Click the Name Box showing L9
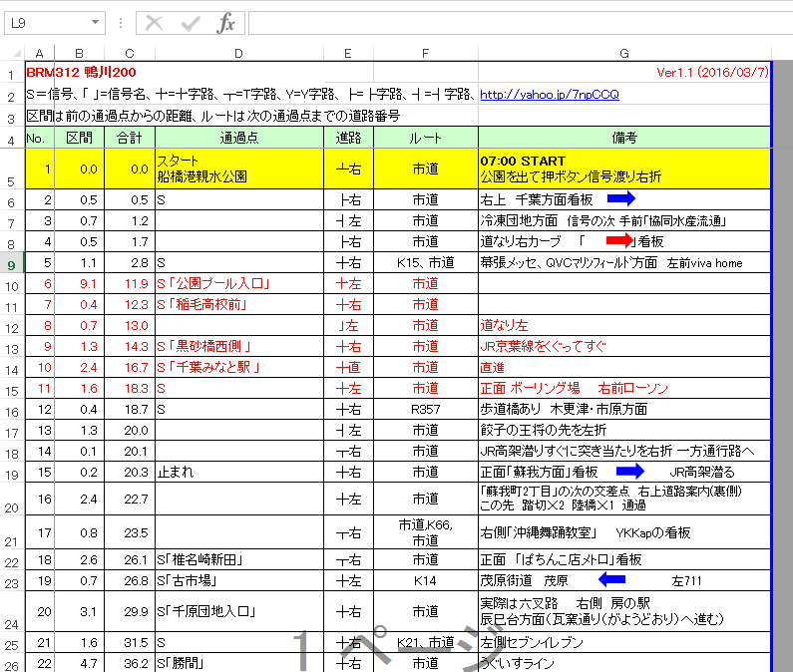 pos(55,23)
